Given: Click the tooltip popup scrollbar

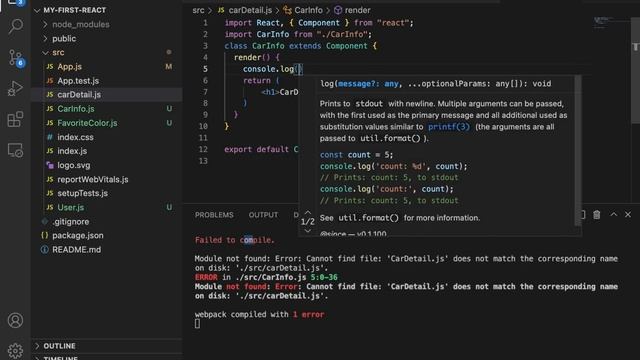Looking at the screenshot, I should pyautogui.click(x=578, y=150).
